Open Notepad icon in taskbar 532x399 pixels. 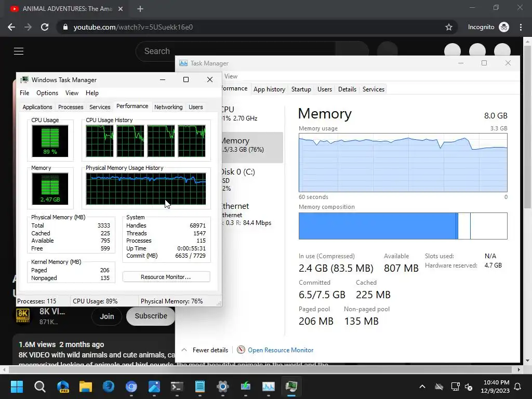pyautogui.click(x=200, y=386)
